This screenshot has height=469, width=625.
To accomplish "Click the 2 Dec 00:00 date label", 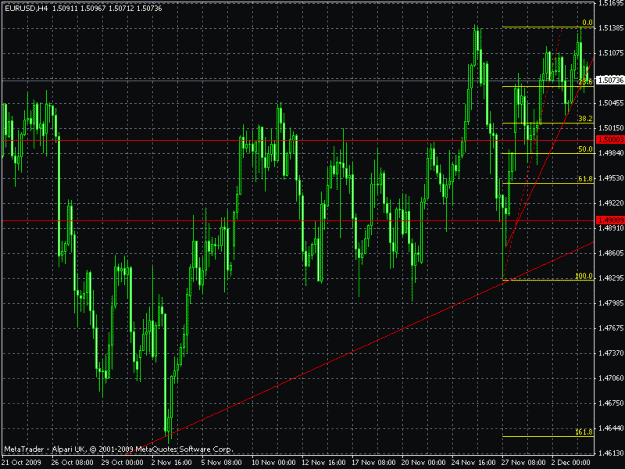I will 571,463.
